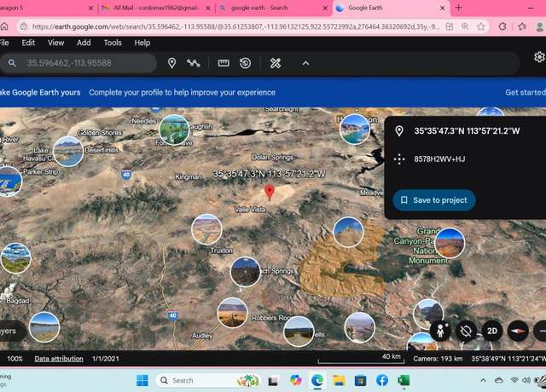Switch to the google earth - Search tab
Image resolution: width=546 pixels, height=392 pixels.
click(274, 8)
